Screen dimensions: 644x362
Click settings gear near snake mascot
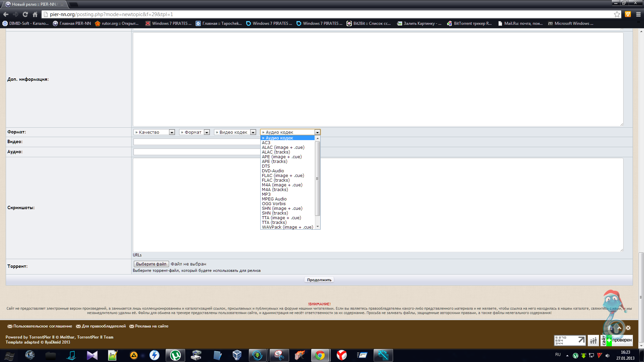click(x=628, y=328)
